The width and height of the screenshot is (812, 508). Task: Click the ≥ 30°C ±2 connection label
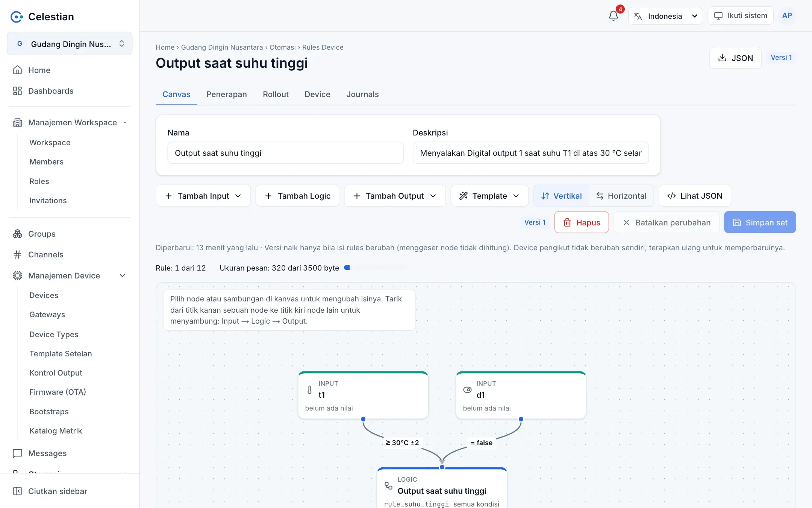(402, 443)
